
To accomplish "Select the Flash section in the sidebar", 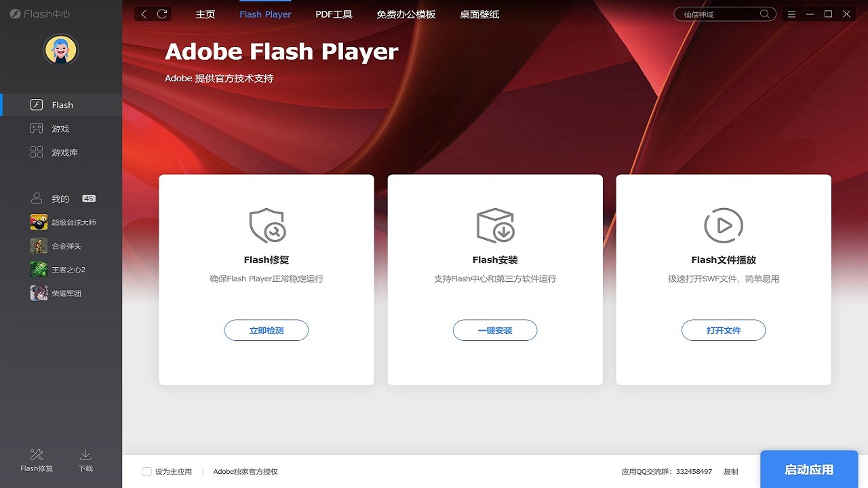I will [61, 104].
